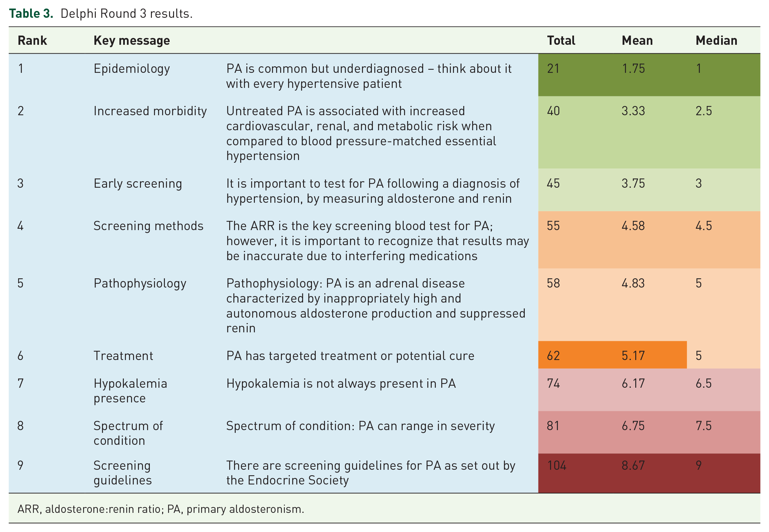The width and height of the screenshot is (769, 532).
Task: Click the mean value 3.33
Action: [x=633, y=111]
